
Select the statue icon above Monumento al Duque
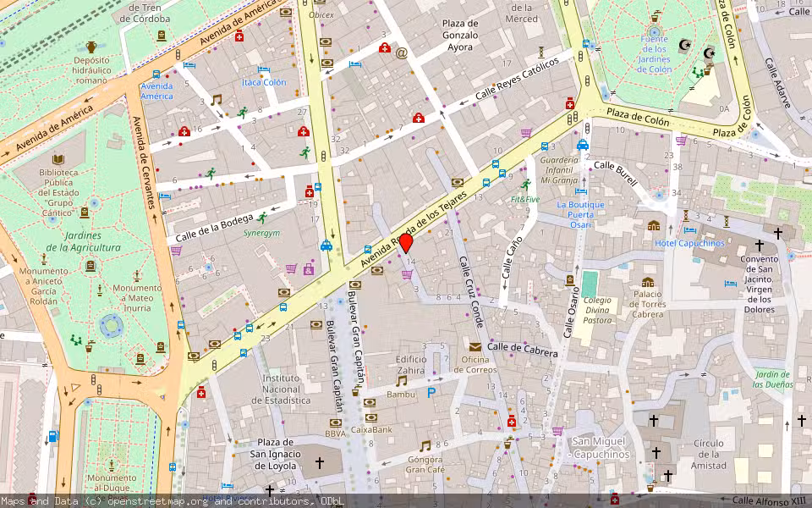111,465
